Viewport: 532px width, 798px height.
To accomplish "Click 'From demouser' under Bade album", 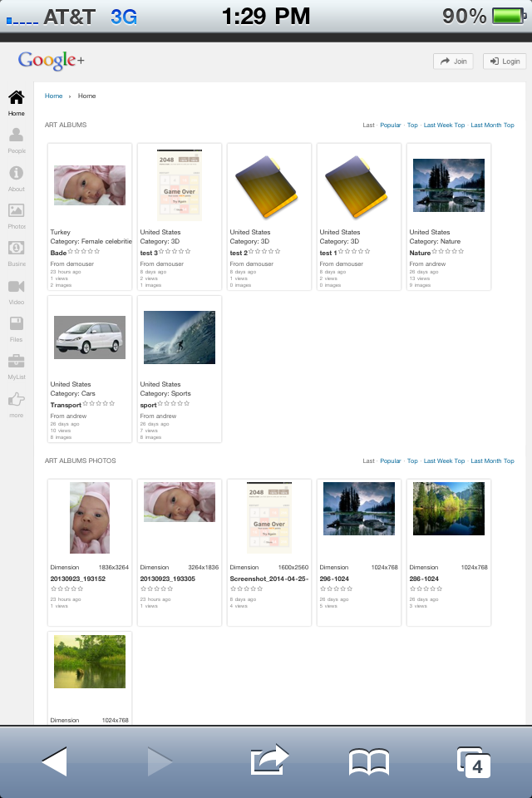I will 71,264.
